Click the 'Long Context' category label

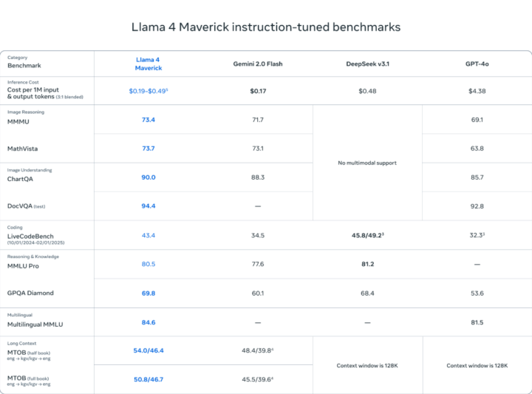[21, 344]
